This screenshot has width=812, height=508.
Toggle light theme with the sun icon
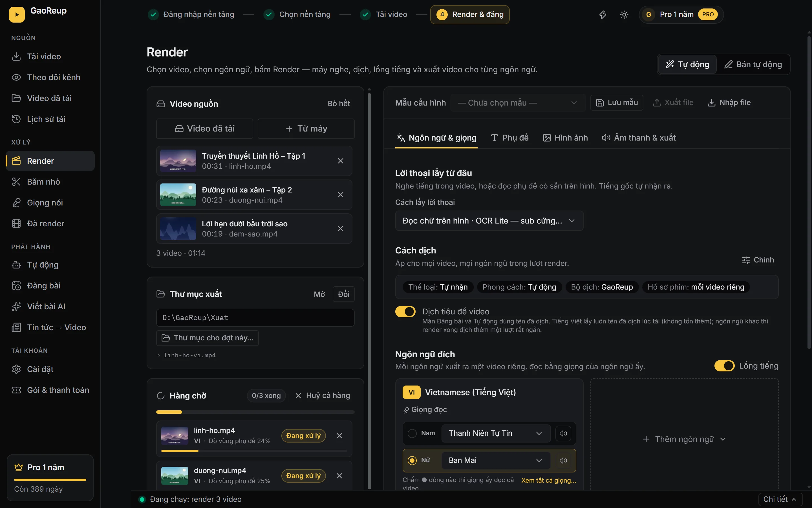pyautogui.click(x=624, y=14)
